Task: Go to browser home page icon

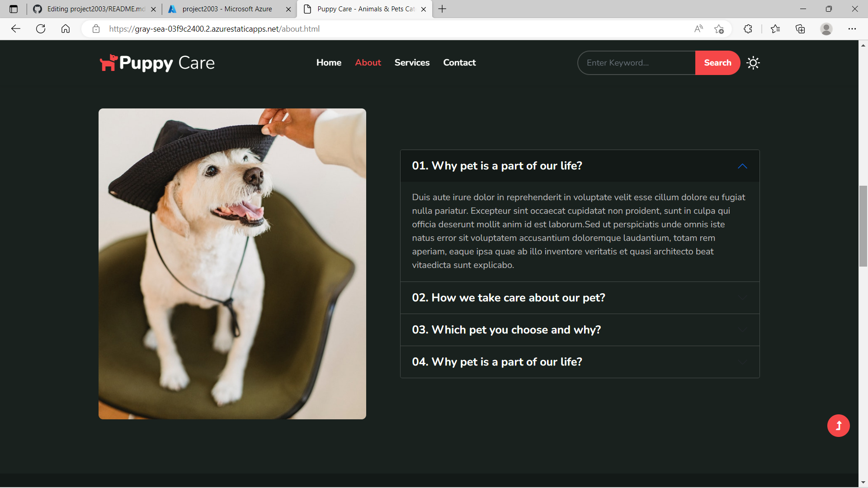Action: (x=66, y=29)
